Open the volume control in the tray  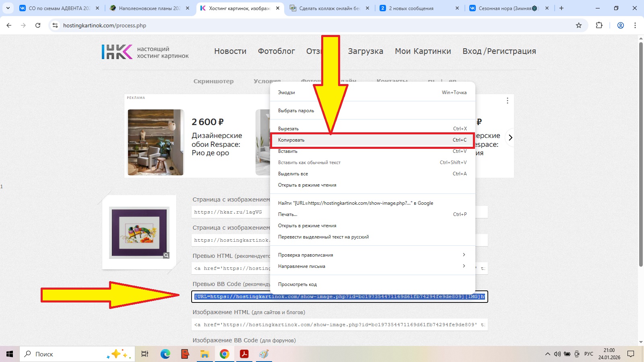click(557, 354)
